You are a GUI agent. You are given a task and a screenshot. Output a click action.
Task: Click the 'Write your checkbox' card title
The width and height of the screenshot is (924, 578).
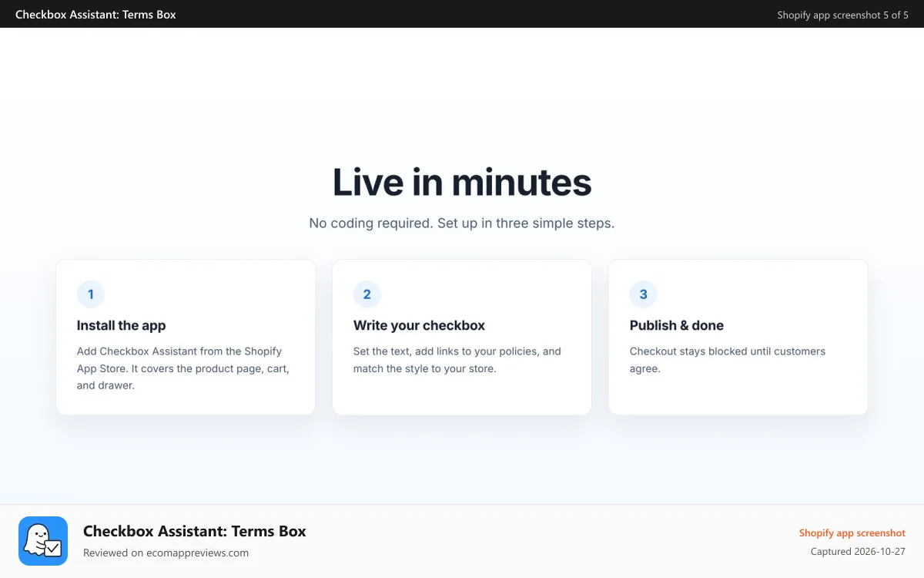[x=419, y=325]
